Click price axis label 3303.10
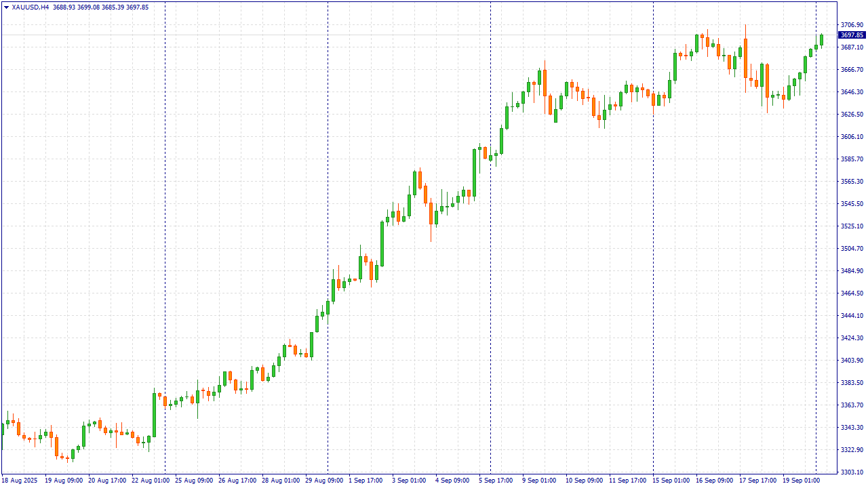The height and width of the screenshot is (488, 868). 852,472
